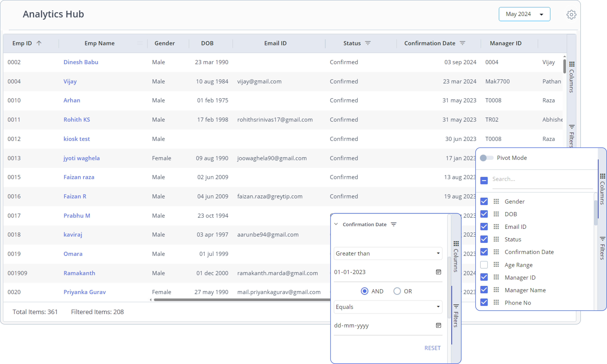607x364 pixels.
Task: Grab the Phone No drag handle icon
Action: pos(496,302)
